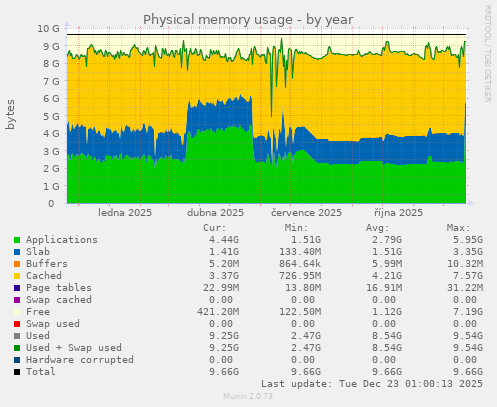Click the gray Used legend swatch
497x407 pixels.
(17, 336)
